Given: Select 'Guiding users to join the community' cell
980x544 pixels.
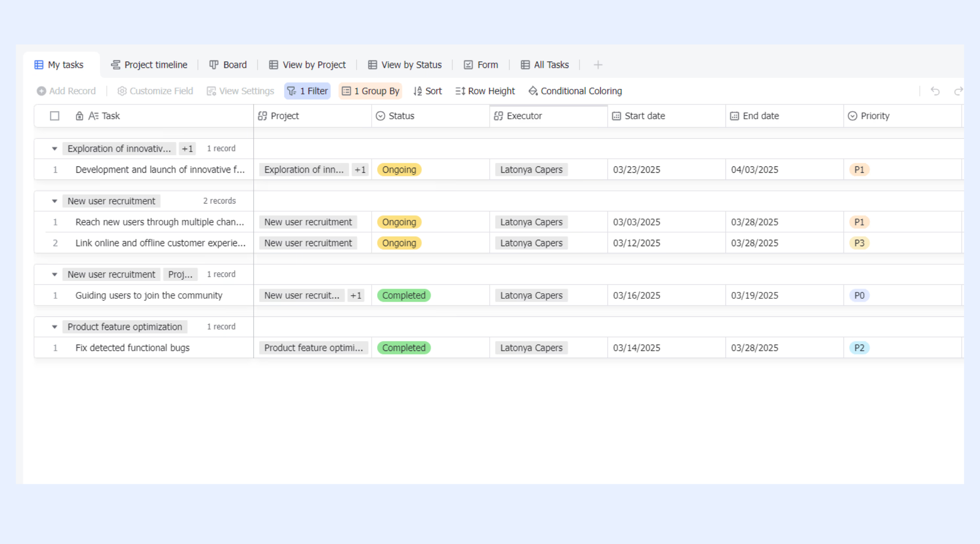Looking at the screenshot, I should pyautogui.click(x=149, y=296).
